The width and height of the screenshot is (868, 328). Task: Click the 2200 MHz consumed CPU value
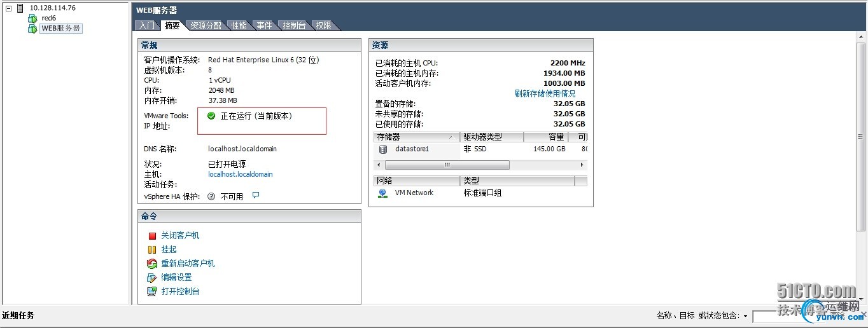(x=568, y=63)
